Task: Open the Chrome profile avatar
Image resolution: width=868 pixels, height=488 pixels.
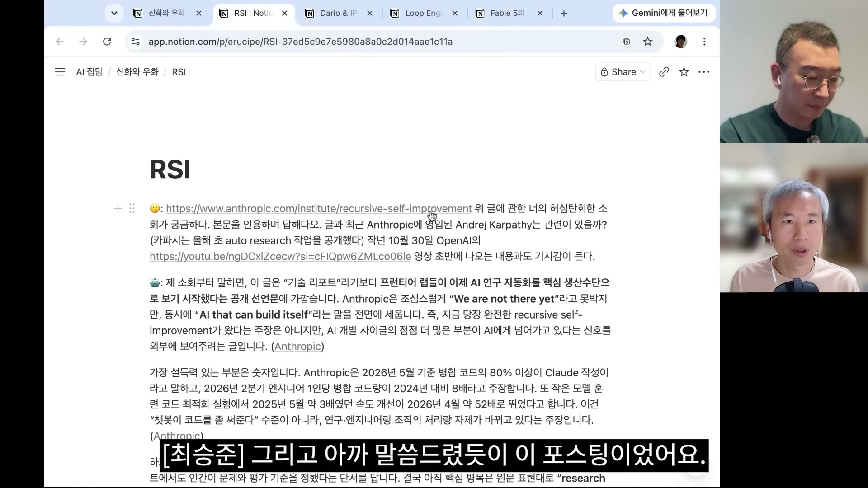Action: pos(680,42)
